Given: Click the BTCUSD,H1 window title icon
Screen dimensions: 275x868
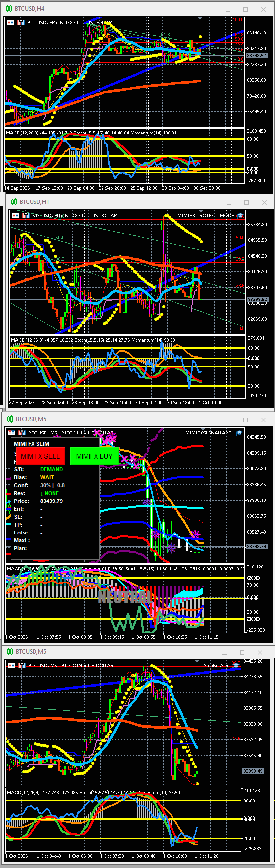Looking at the screenshot, I should pyautogui.click(x=14, y=201).
